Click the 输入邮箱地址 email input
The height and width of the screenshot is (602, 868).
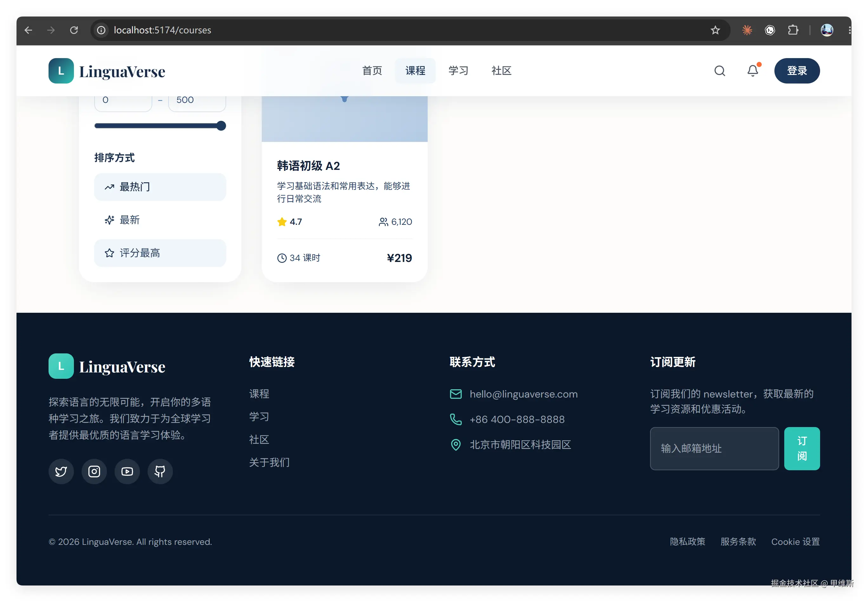[x=714, y=448]
